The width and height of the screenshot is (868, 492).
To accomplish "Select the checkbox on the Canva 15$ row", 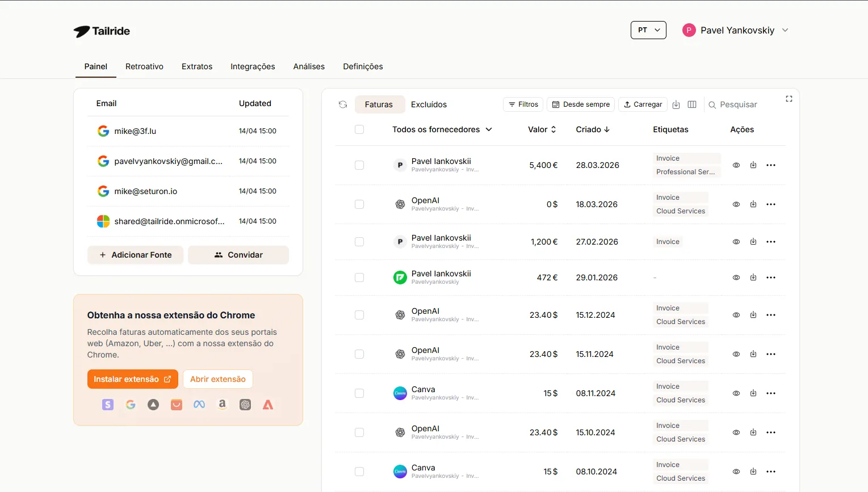I will click(x=359, y=393).
